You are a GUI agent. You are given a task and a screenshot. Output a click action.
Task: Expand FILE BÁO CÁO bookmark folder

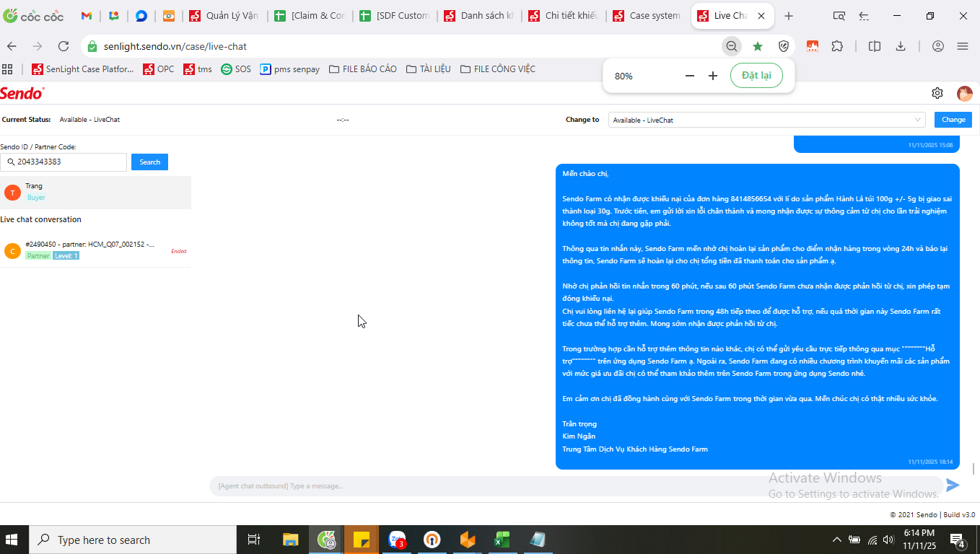click(x=363, y=69)
